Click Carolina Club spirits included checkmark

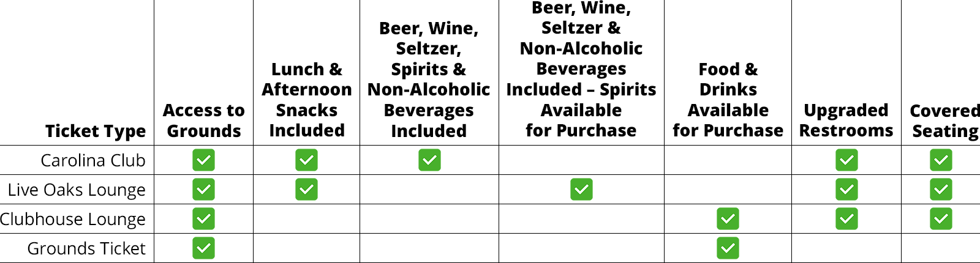click(x=429, y=160)
